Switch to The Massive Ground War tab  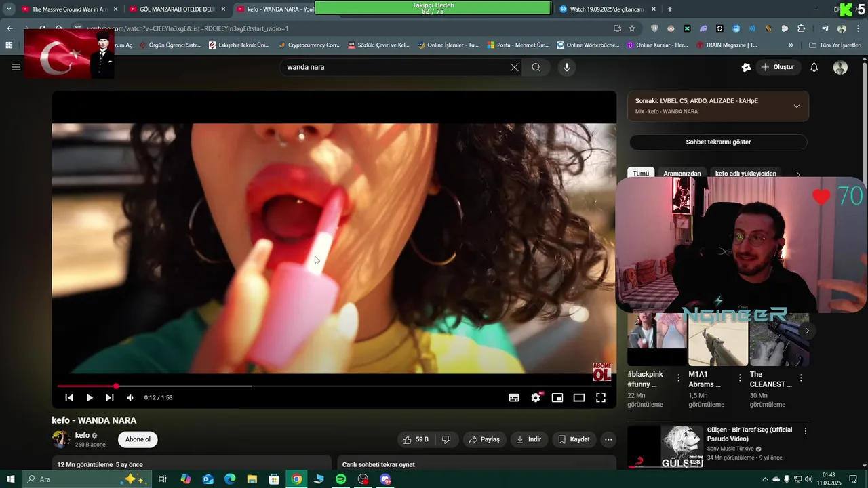[70, 9]
